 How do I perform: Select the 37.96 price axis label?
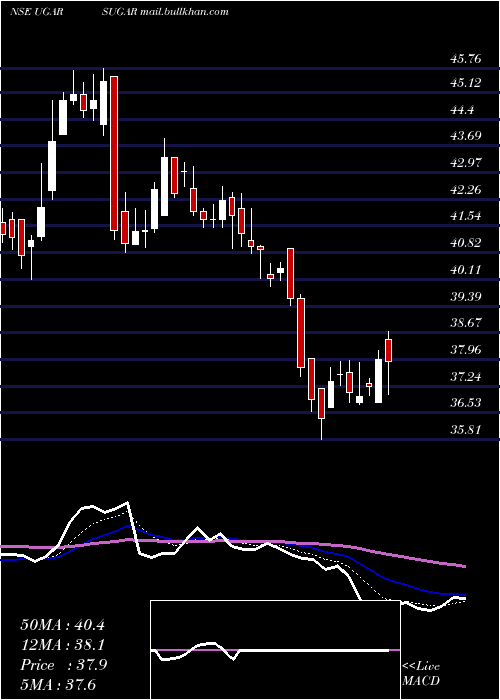coord(466,349)
